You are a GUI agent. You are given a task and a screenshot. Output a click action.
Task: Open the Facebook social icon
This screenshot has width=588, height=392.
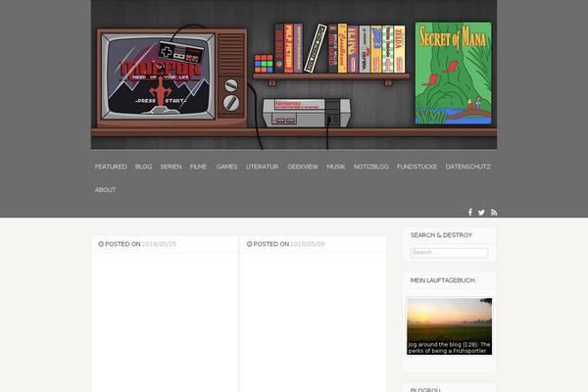click(470, 213)
